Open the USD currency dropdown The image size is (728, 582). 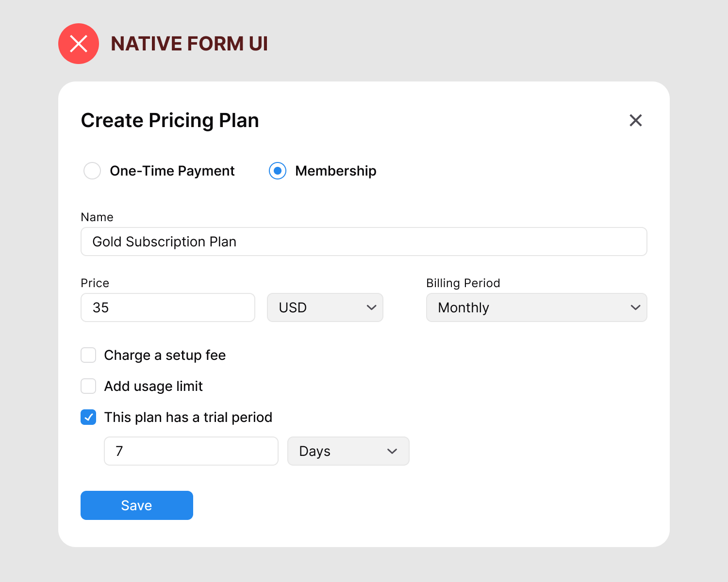tap(325, 307)
